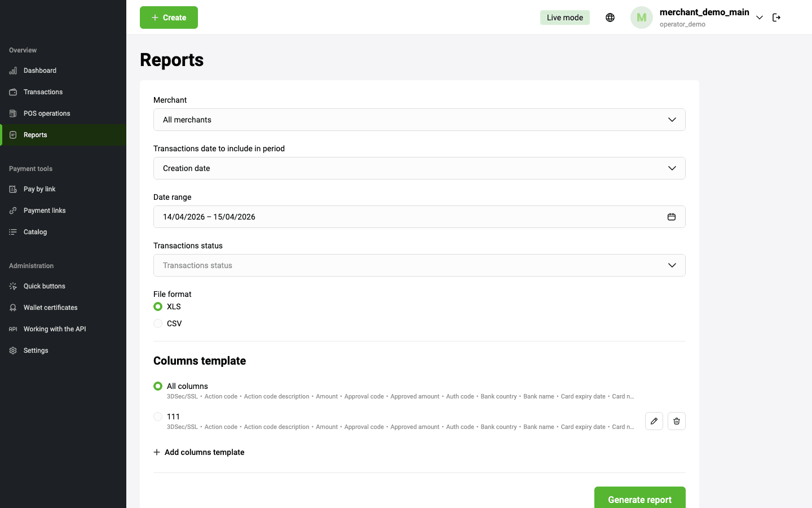Delete template 111 with the trash icon
This screenshot has height=508, width=812.
click(x=676, y=421)
